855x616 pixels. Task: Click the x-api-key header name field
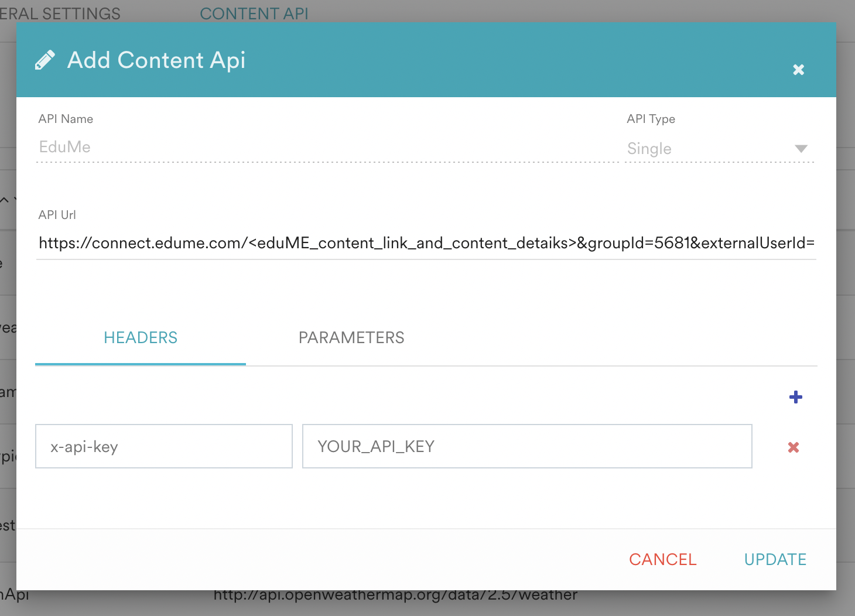[x=164, y=446]
